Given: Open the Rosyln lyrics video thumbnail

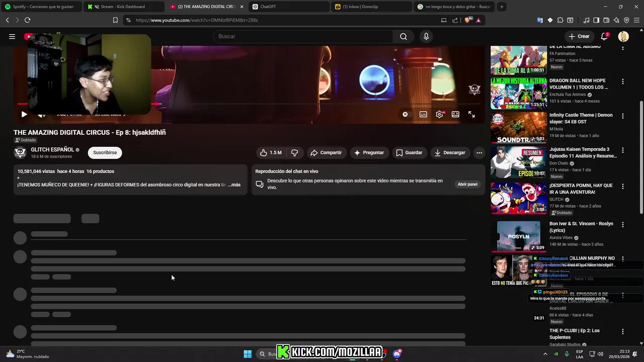Looking at the screenshot, I should (x=519, y=236).
